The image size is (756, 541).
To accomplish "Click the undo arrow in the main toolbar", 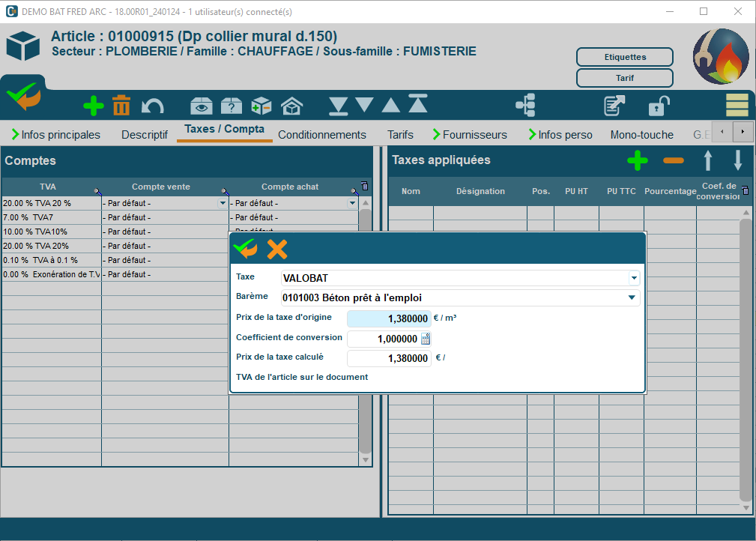I will (x=152, y=106).
